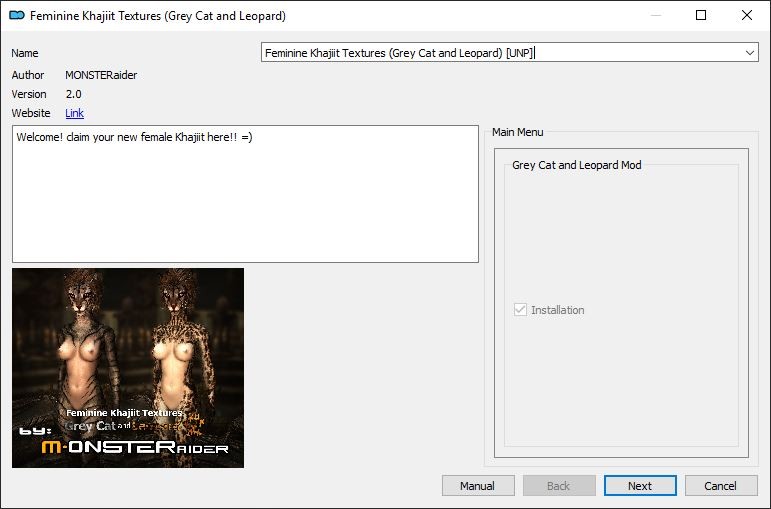Image resolution: width=771 pixels, height=509 pixels.
Task: Click the Name field label
Action: (x=25, y=53)
